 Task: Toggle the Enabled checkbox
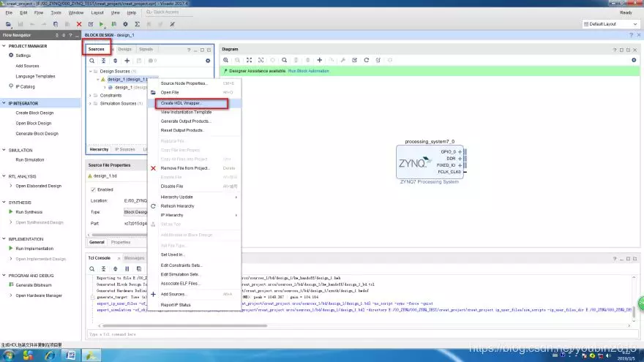93,189
